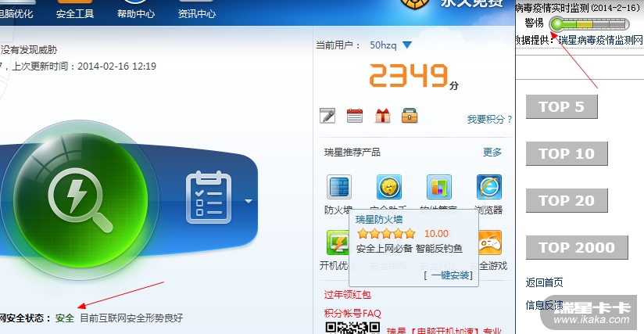644x334 pixels.
Task: Expand the arrow beside the checklist icon
Action: click(x=248, y=201)
